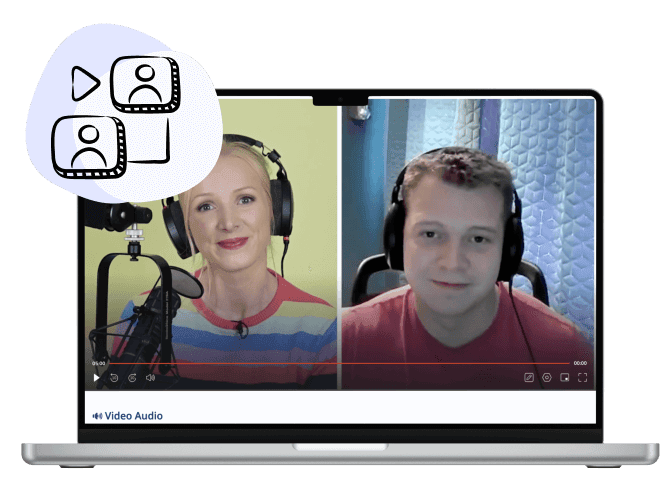The height and width of the screenshot is (482, 660).
Task: Click the skip forward icon in player controls
Action: [x=132, y=378]
